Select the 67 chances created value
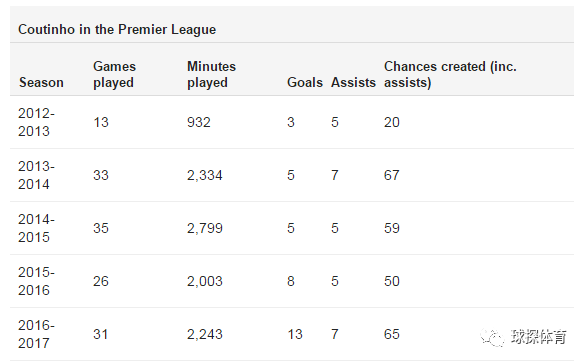The image size is (585, 363). tap(391, 175)
